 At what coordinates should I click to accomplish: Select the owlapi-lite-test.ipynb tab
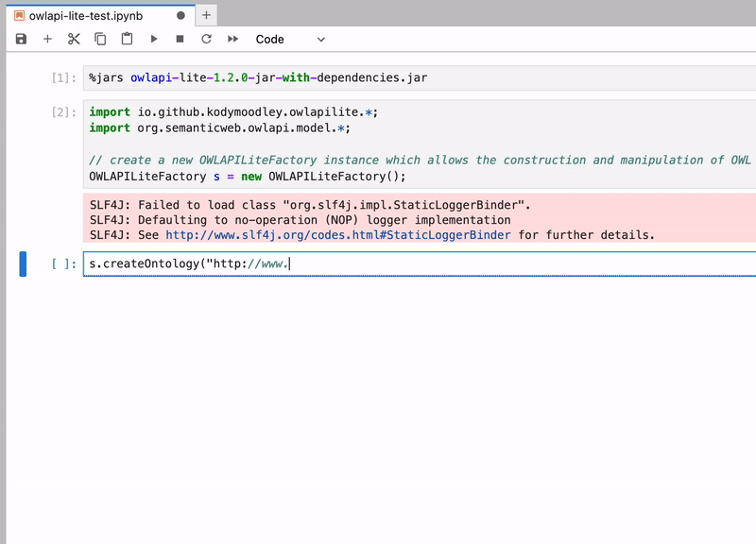point(83,14)
